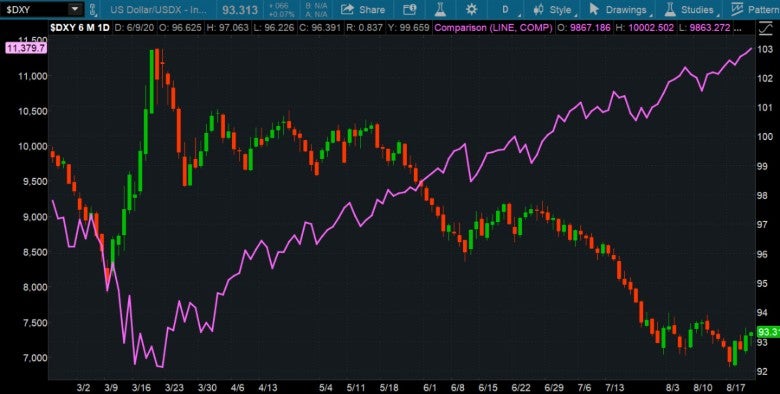Open the symbol selector dropdown arrow
780x394 pixels.
coord(75,9)
